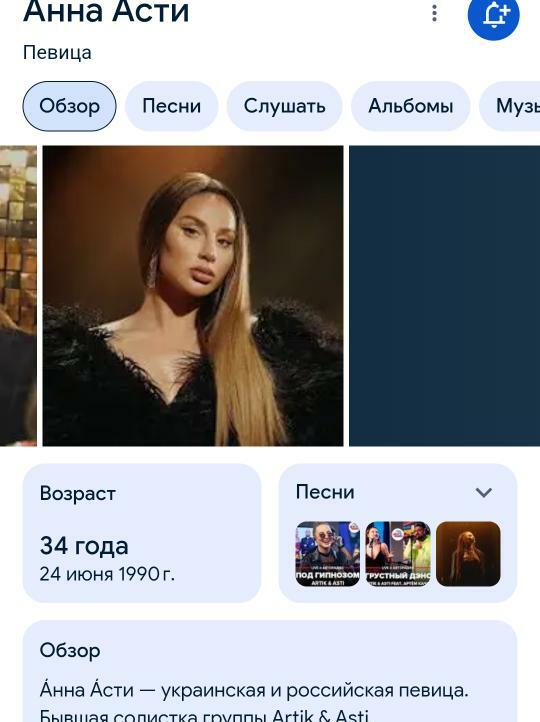Select the partially visible Музыка chip

pyautogui.click(x=510, y=106)
